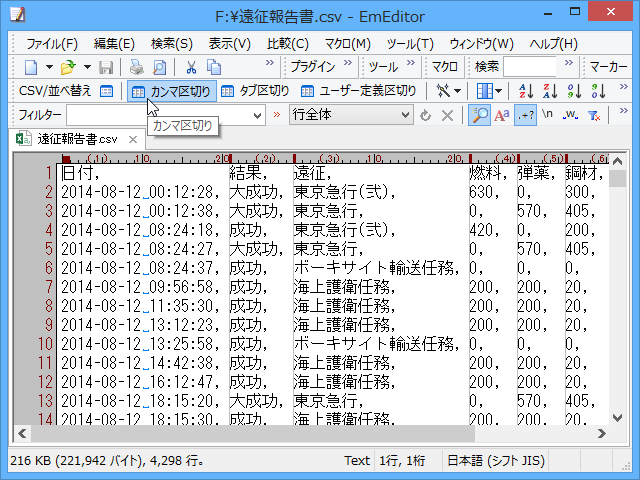Sort A to Z ascending

[x=526, y=91]
